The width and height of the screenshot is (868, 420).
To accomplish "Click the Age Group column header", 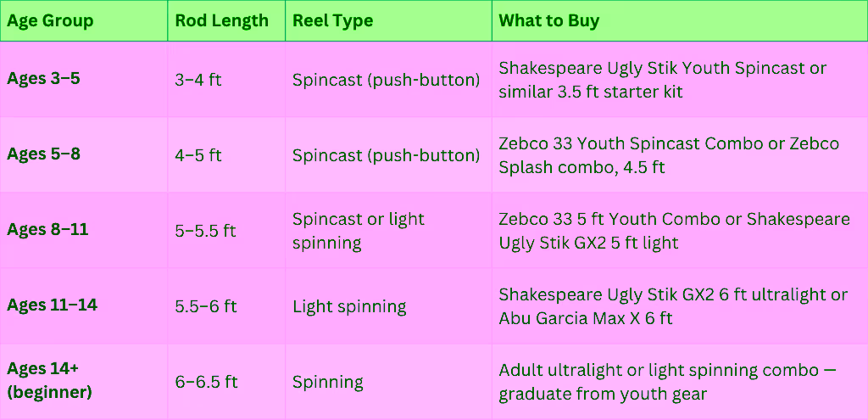I will click(50, 20).
